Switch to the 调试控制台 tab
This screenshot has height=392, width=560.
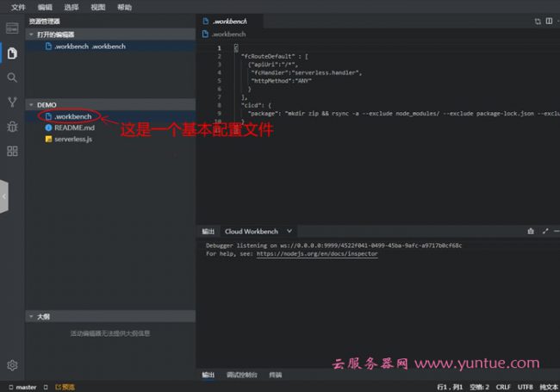point(241,375)
